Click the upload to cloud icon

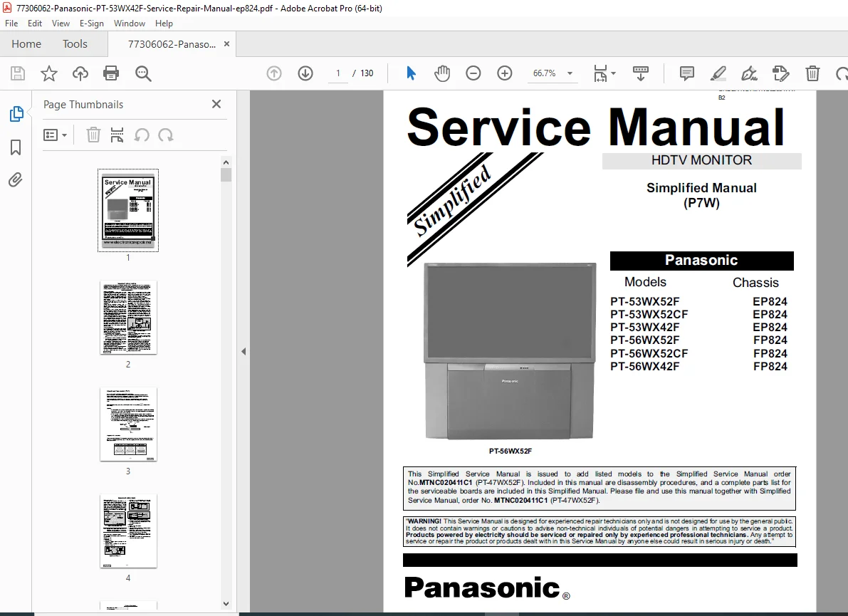point(80,73)
